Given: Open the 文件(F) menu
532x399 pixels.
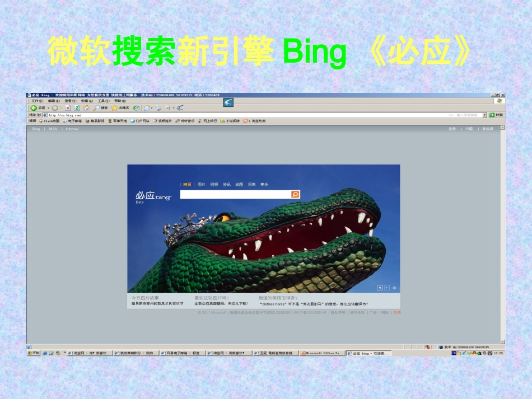Looking at the screenshot, I should (x=37, y=101).
